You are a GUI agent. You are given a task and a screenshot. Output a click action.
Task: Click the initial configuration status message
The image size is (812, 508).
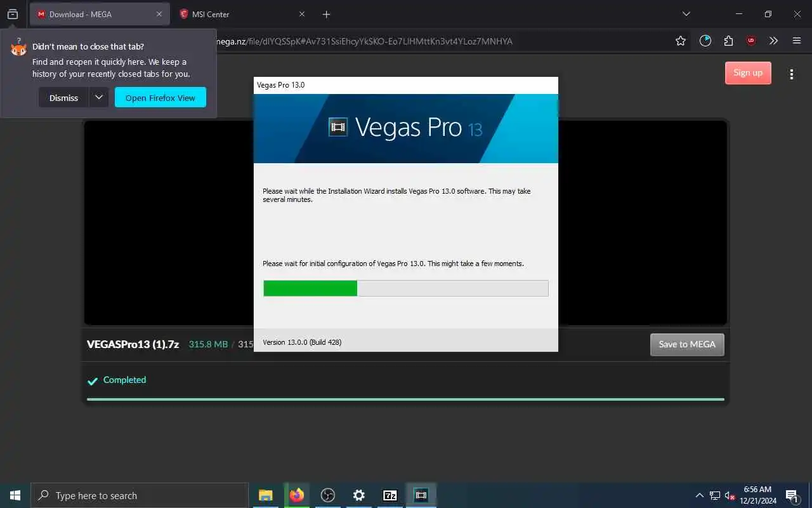393,264
